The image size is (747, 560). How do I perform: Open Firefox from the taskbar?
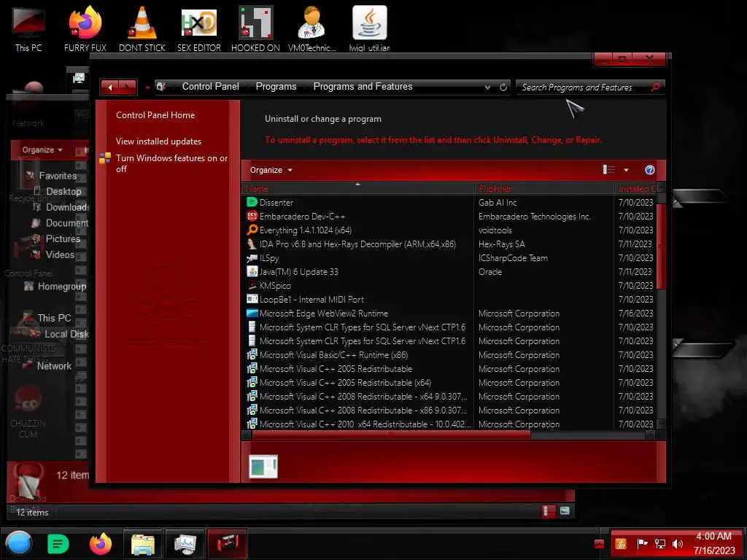click(100, 544)
